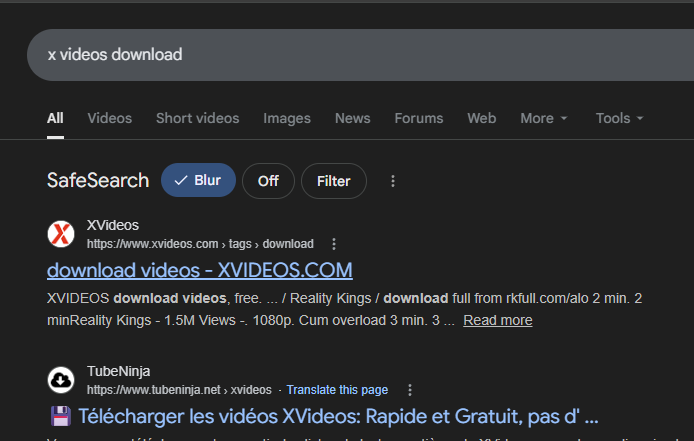Select the All results tab

pos(55,118)
